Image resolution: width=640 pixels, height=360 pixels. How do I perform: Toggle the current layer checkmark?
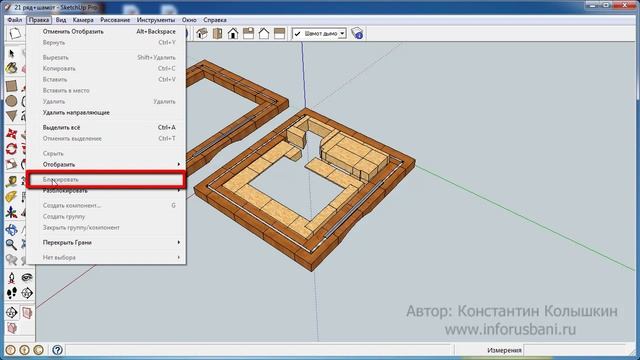coord(298,34)
